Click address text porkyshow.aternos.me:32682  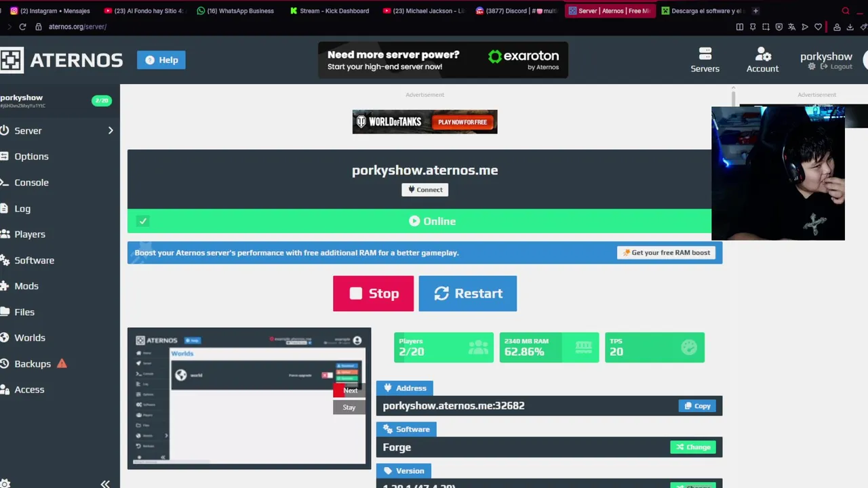coord(454,406)
